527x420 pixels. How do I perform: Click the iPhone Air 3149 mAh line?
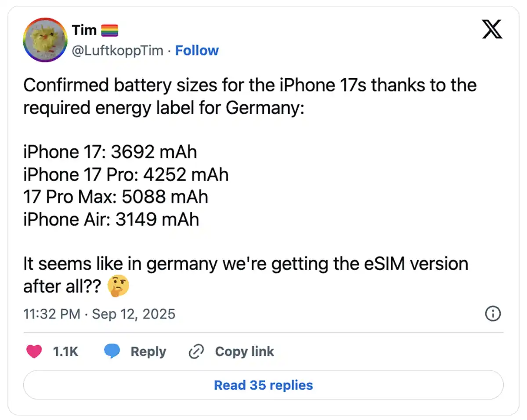coord(111,220)
